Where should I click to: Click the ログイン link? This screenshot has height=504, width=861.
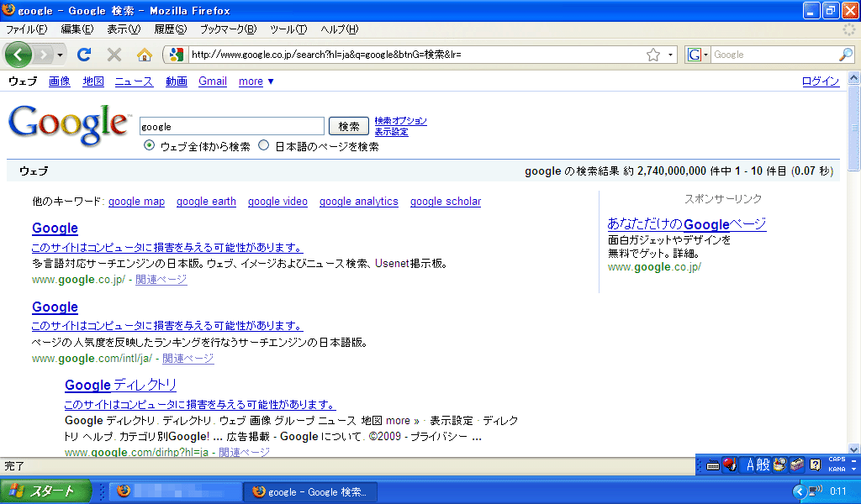tap(821, 81)
